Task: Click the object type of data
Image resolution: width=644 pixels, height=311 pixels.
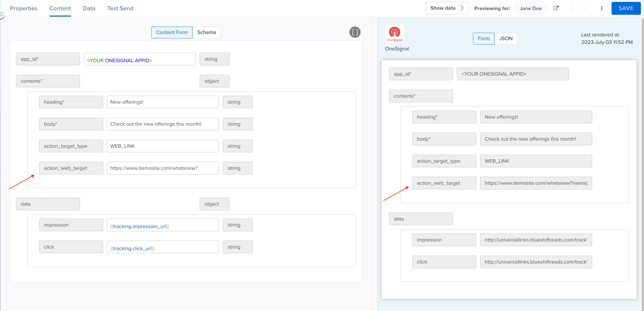Action: pyautogui.click(x=214, y=204)
